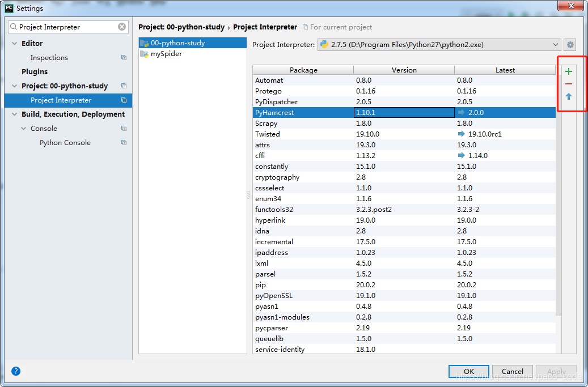Viewport: 588px width, 387px height.
Task: Click the OK button
Action: click(469, 371)
